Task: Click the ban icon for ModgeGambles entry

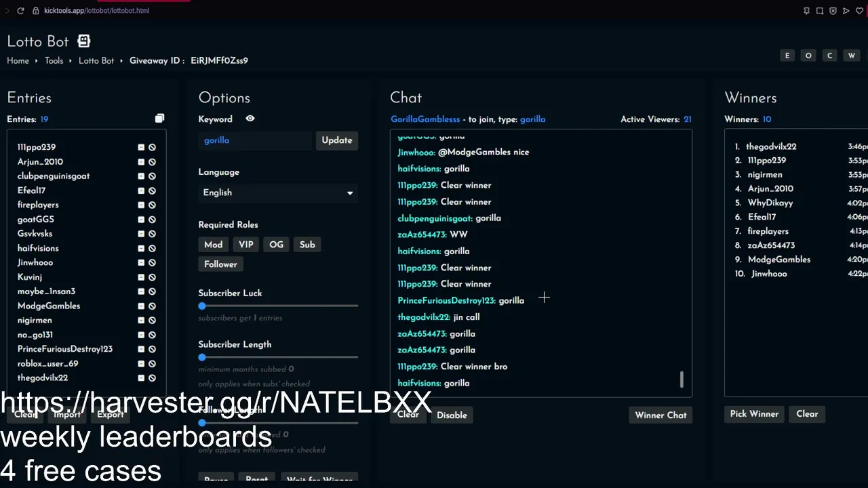Action: pos(152,306)
